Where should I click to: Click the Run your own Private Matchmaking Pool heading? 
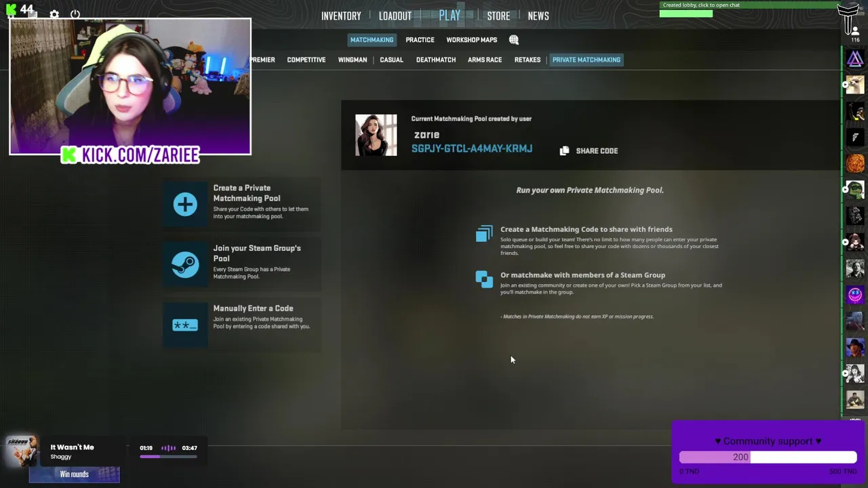[x=590, y=190]
